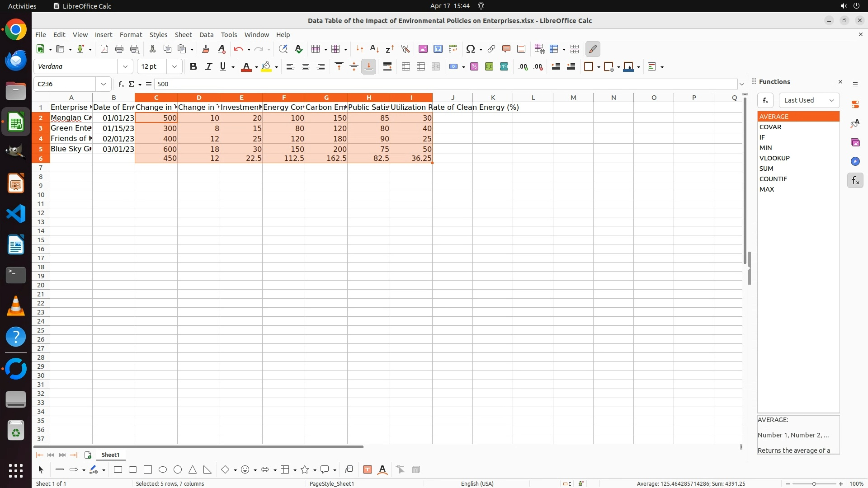This screenshot has width=868, height=488.
Task: Click the Insert Special Character icon
Action: point(470,49)
